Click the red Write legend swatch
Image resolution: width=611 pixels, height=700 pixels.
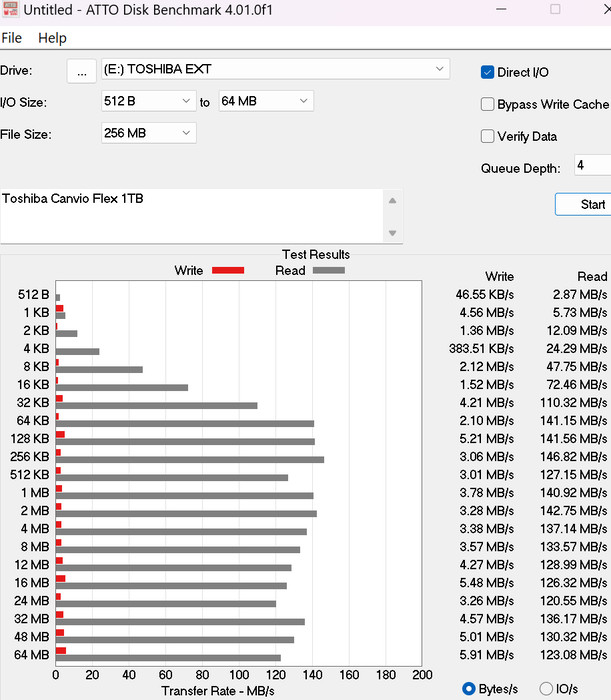(x=228, y=270)
